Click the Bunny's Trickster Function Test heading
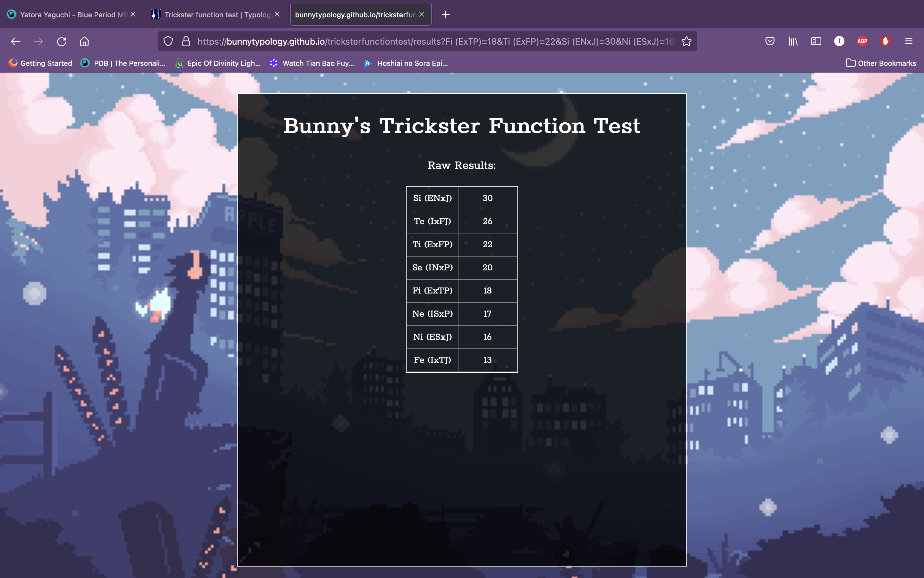924x578 pixels. [x=462, y=126]
